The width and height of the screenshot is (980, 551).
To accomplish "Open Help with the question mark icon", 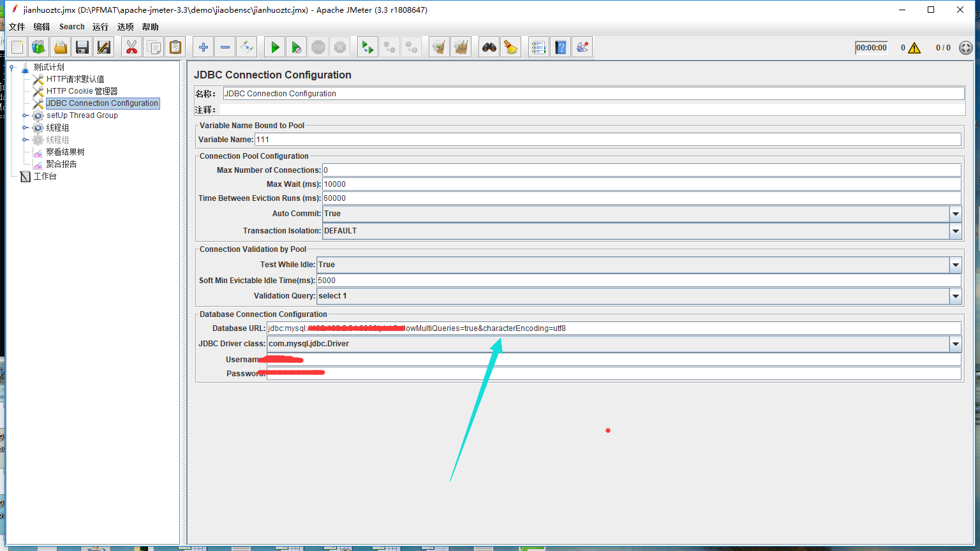I will pyautogui.click(x=560, y=47).
